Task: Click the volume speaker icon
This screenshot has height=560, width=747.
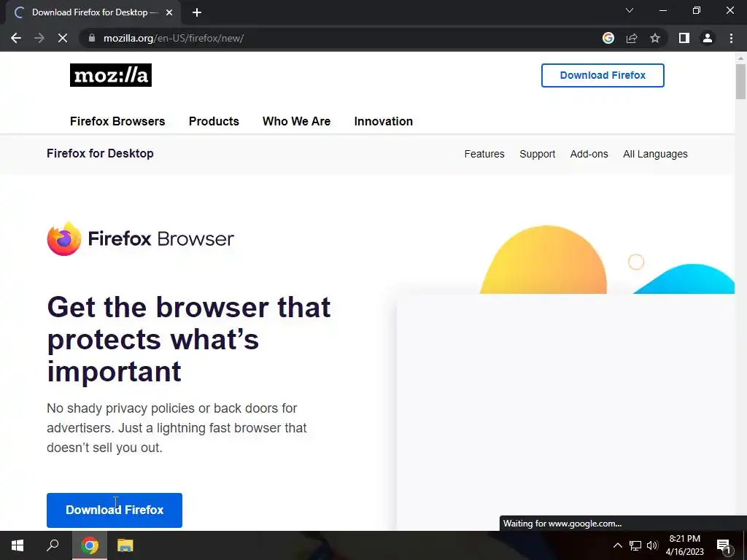Action: point(652,545)
